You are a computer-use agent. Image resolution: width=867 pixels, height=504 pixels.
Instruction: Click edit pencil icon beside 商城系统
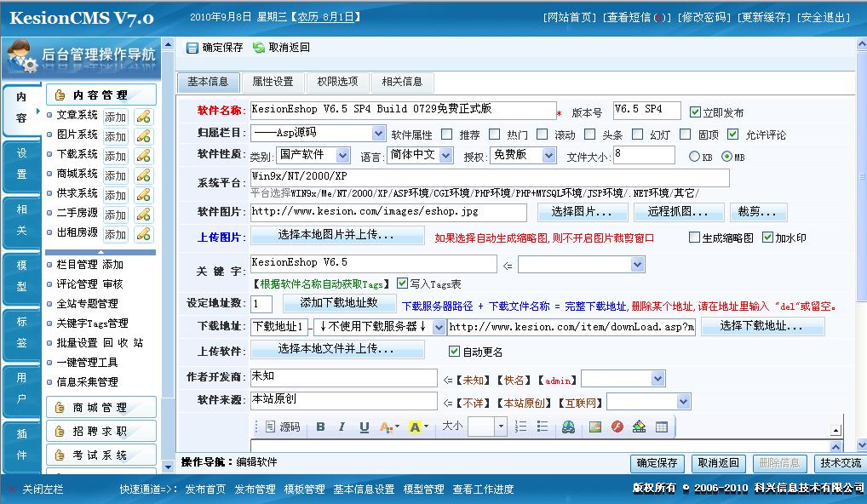(x=144, y=175)
